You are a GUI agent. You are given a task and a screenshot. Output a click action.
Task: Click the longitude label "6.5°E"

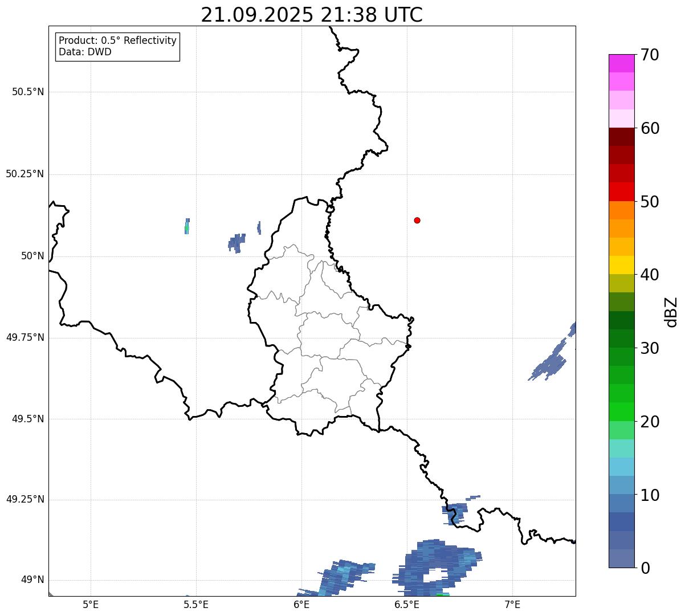(x=407, y=604)
